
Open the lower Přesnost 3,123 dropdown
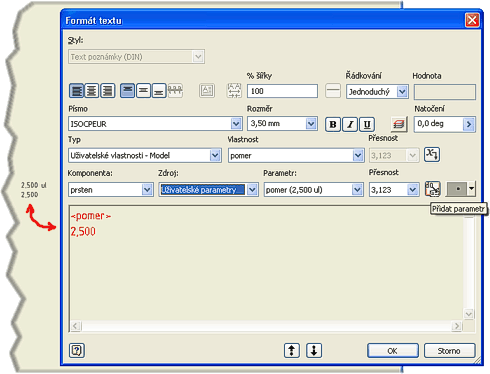coord(413,190)
